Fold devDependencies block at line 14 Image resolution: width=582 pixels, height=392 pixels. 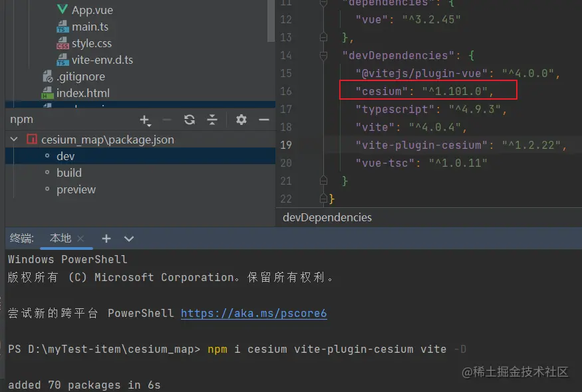tap(323, 55)
